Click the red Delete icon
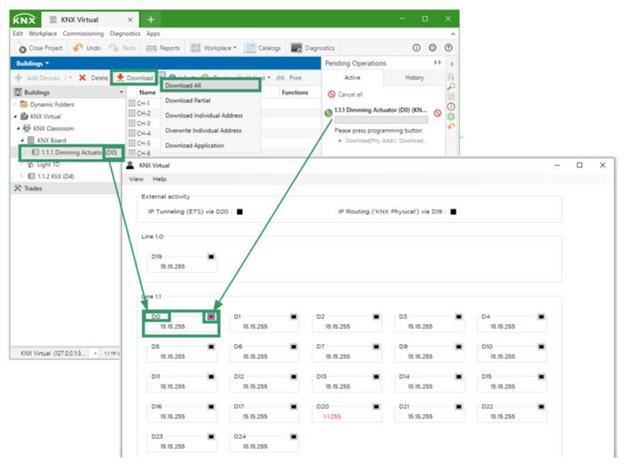This screenshot has height=465, width=624. point(82,77)
